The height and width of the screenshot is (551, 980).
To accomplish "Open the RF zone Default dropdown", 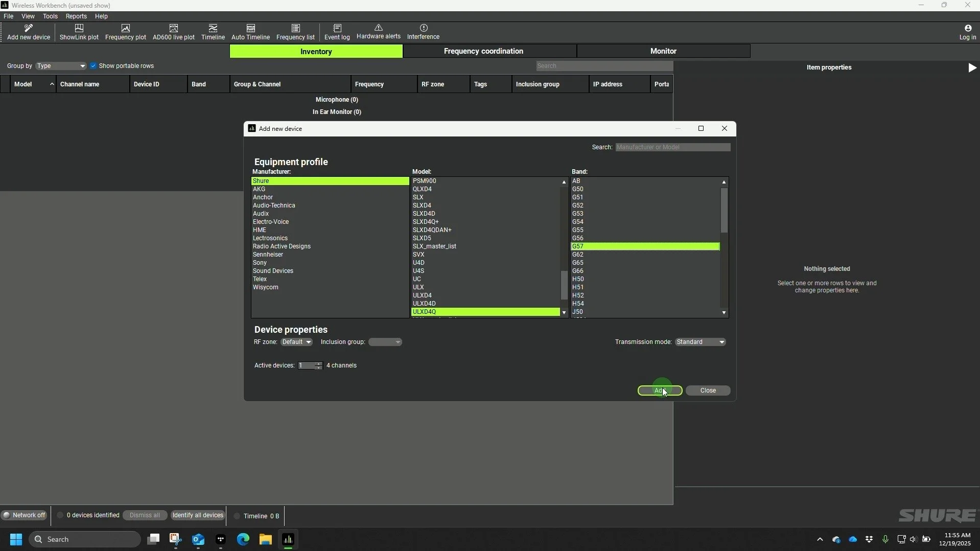I will pyautogui.click(x=296, y=342).
